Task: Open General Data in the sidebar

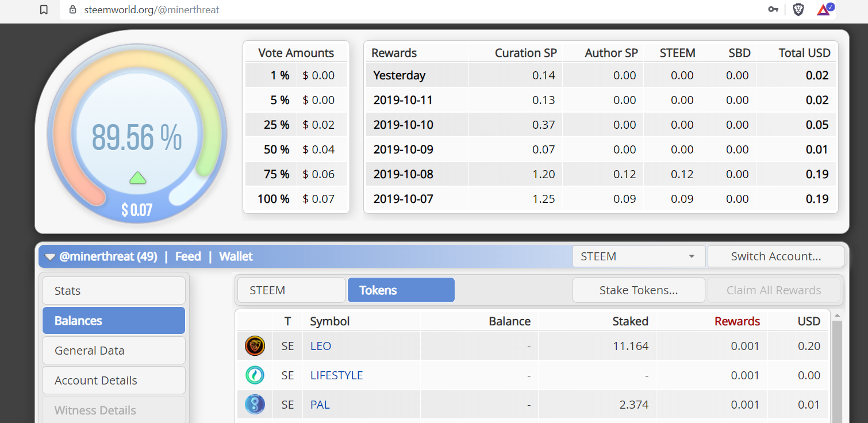Action: [114, 351]
